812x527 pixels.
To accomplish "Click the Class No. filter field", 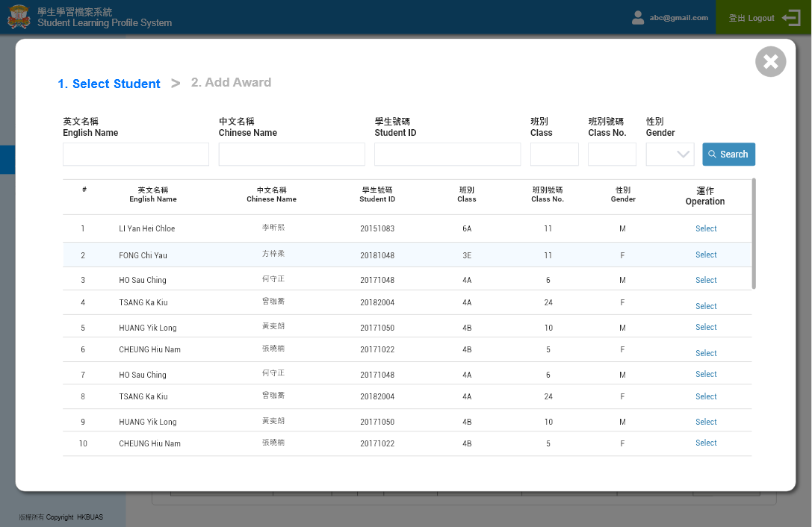I will (612, 155).
